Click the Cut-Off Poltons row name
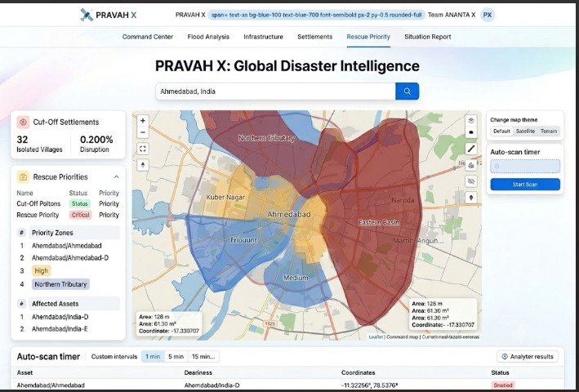Viewport: 579px width, 392px height. [x=38, y=203]
